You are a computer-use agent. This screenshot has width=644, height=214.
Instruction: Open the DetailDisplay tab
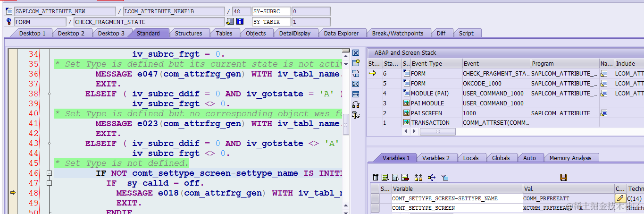(295, 33)
